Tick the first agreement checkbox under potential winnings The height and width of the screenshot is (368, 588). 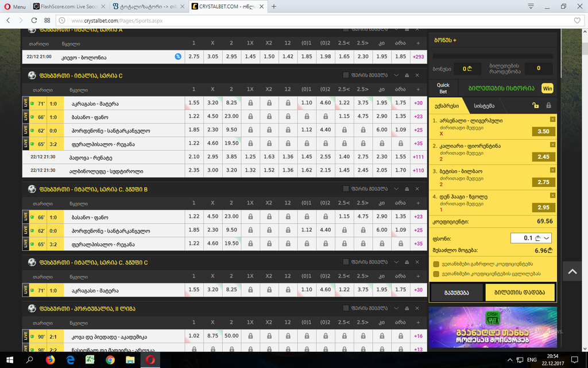pos(436,264)
